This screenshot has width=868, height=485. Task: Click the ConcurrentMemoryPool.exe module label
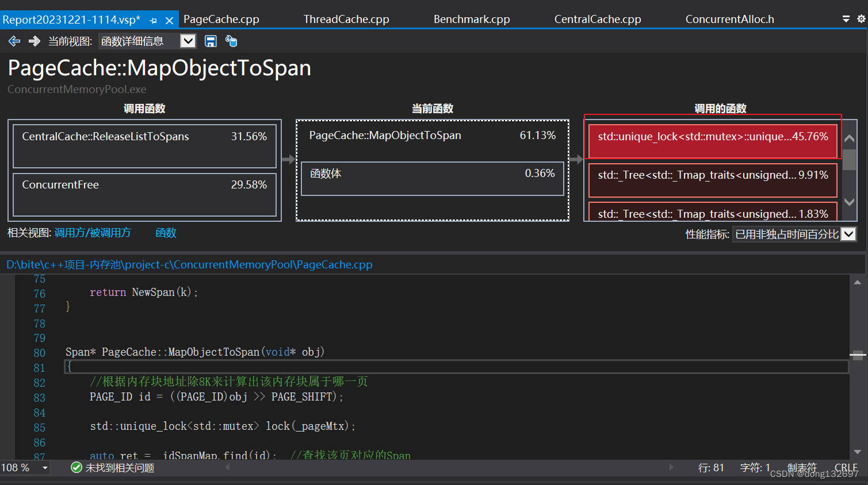(77, 90)
